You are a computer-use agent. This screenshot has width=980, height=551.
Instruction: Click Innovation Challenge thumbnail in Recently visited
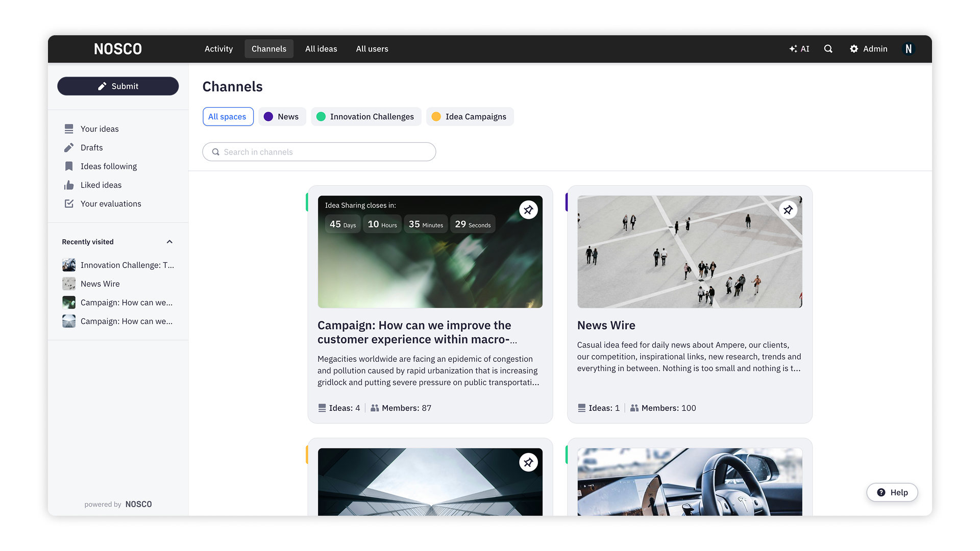click(69, 265)
